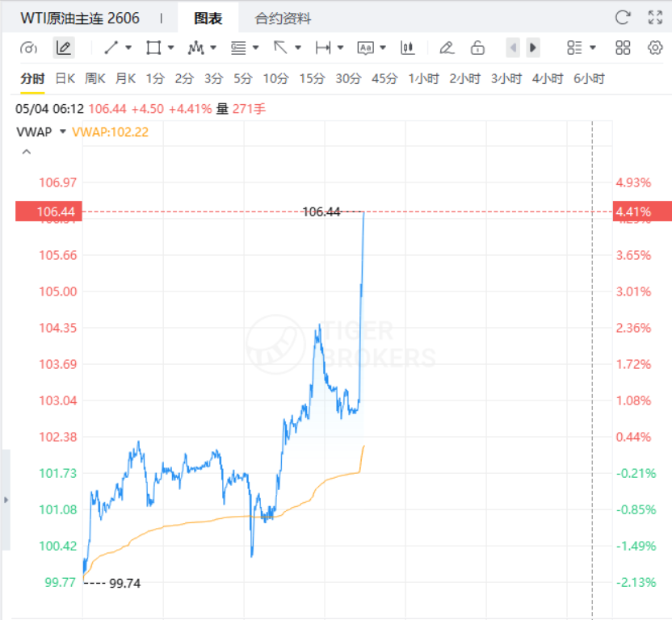
Task: Expand the left side panel arrow
Action: pos(6,500)
